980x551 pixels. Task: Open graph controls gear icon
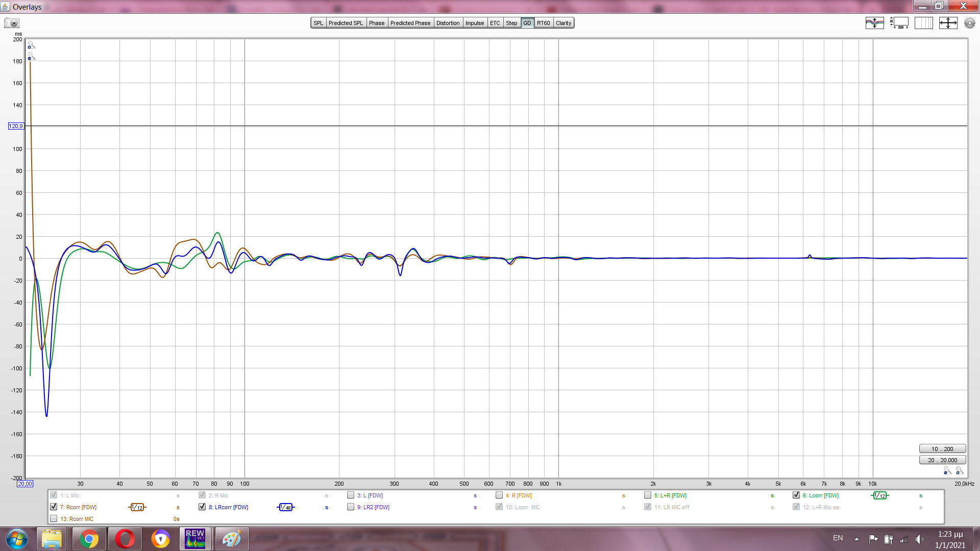pyautogui.click(x=969, y=23)
